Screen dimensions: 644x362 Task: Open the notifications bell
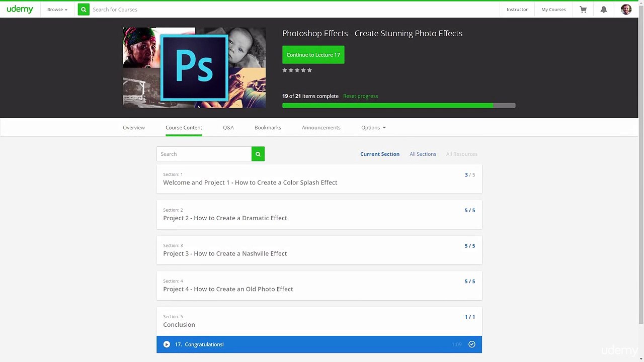[604, 10]
